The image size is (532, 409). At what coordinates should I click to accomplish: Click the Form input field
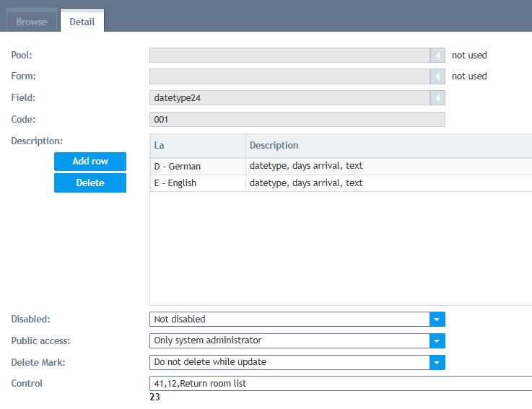(x=289, y=76)
